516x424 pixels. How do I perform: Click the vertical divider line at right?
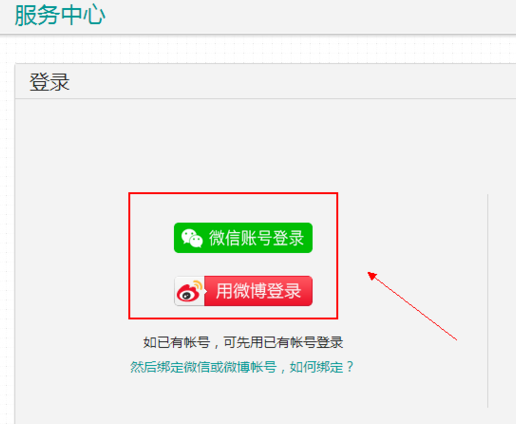(487, 300)
